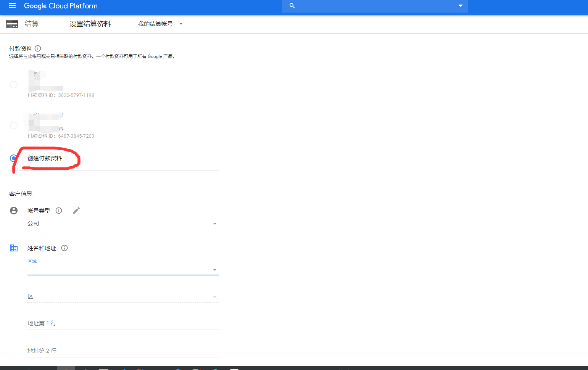588x370 pixels.
Task: Click the building icon beside 姓名和地址
Action: pyautogui.click(x=14, y=248)
